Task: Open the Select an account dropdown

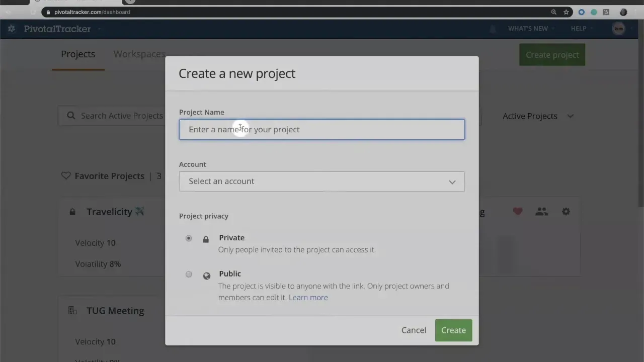Action: point(322,182)
